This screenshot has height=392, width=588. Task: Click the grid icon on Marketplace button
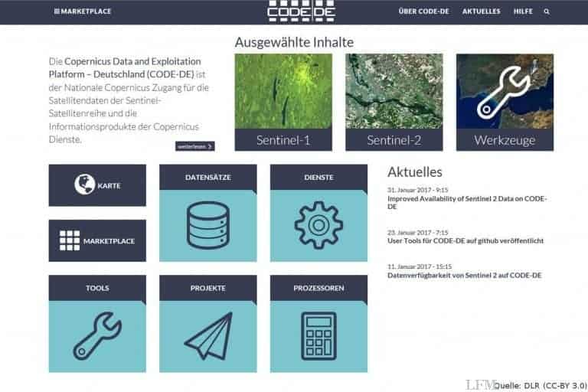[70, 241]
